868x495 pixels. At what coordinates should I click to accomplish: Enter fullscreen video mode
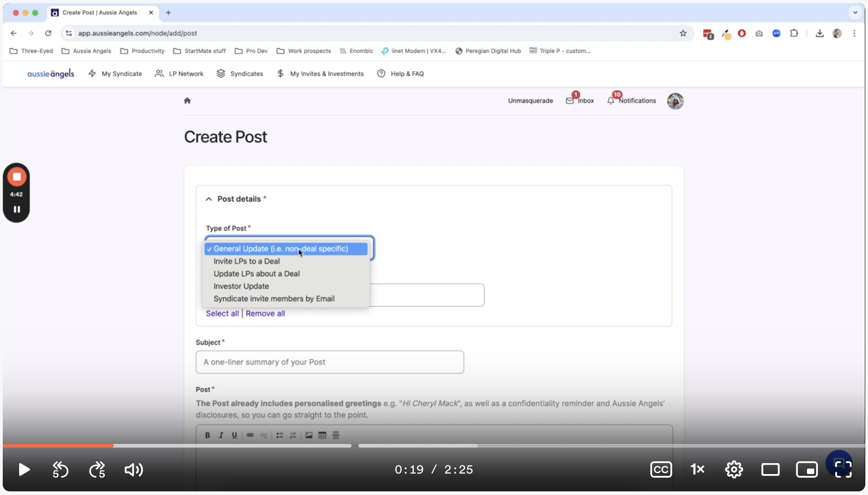(843, 469)
